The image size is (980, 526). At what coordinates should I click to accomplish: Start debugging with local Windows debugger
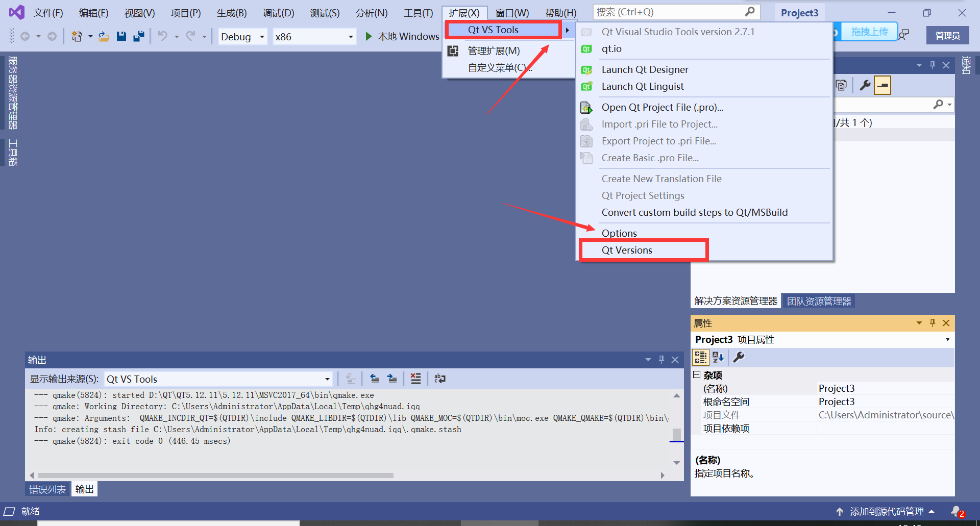(402, 36)
